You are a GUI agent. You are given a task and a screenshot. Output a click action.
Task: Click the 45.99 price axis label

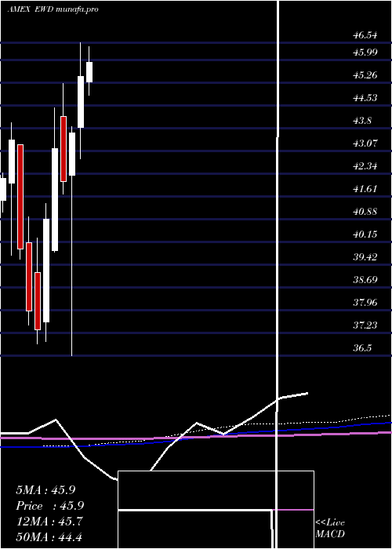click(365, 53)
